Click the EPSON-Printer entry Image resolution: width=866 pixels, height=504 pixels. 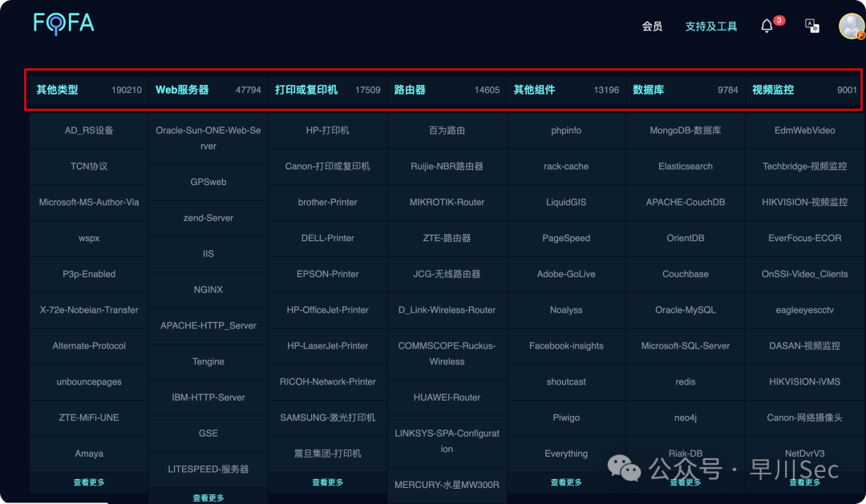click(327, 274)
